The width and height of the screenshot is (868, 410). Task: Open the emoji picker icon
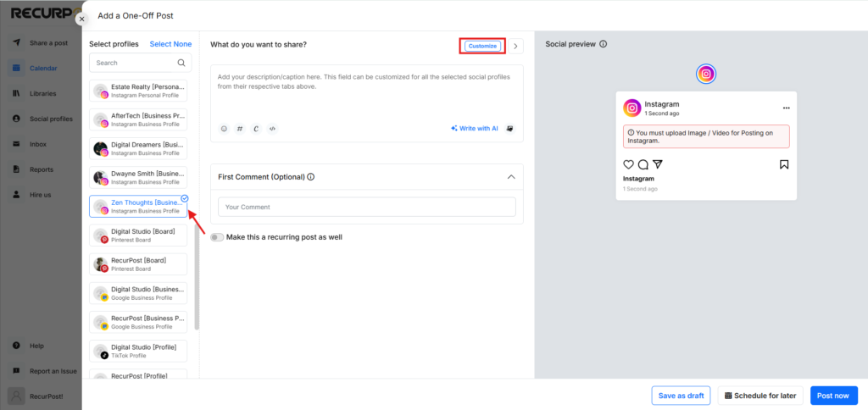click(224, 129)
